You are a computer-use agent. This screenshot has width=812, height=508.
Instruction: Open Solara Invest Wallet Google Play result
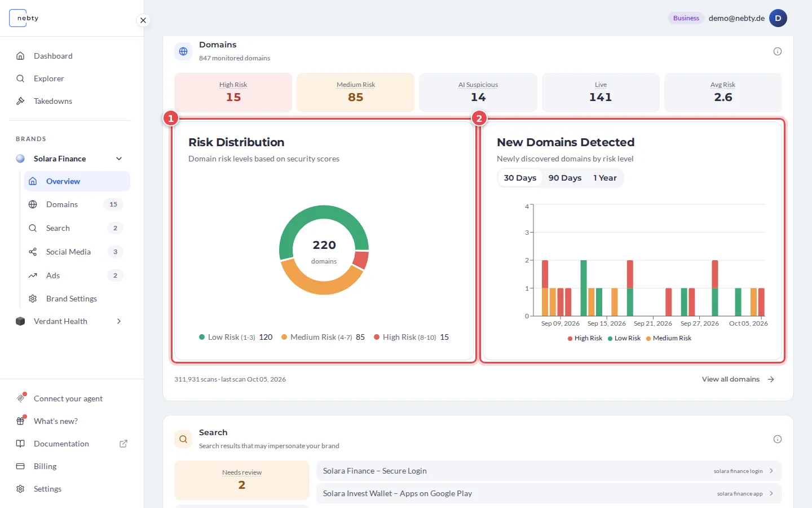click(x=549, y=493)
